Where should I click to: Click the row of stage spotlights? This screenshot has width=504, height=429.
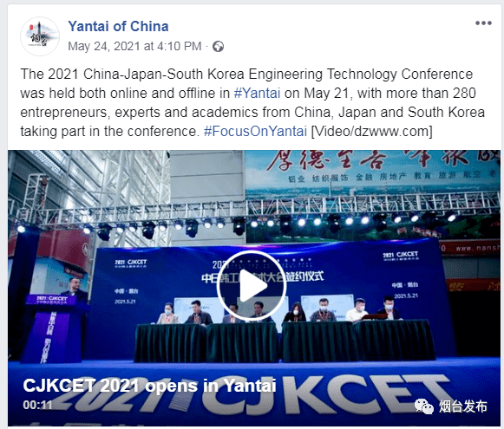pyautogui.click(x=238, y=225)
